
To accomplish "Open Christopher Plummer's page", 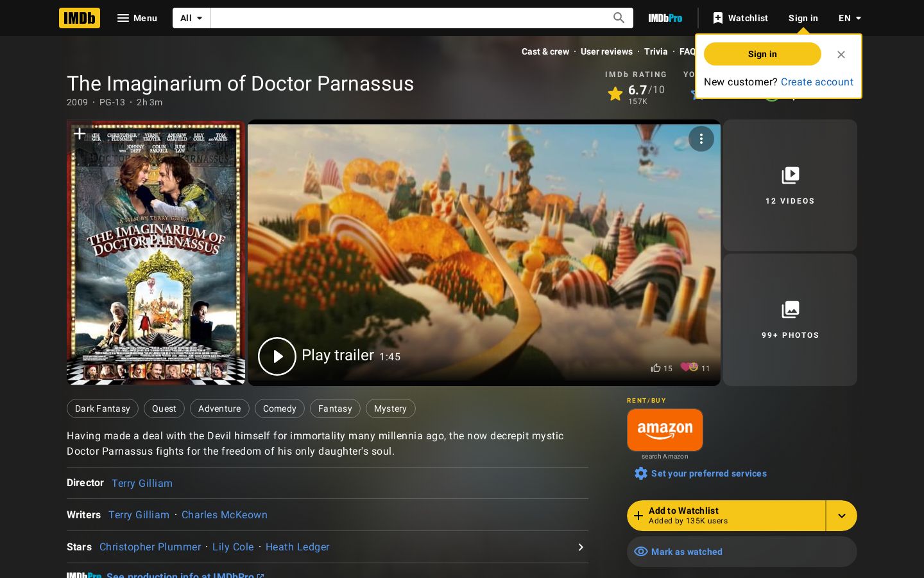I will (x=150, y=547).
